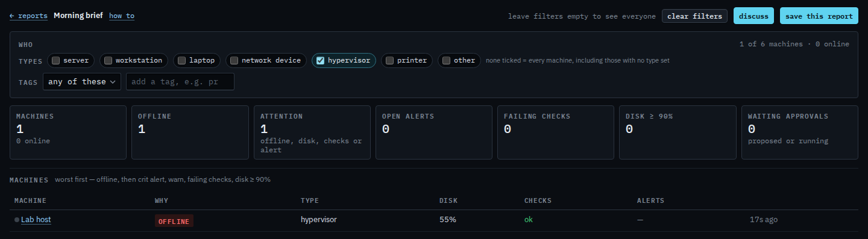Screen dimensions: 868x239
Task: Click the green ok checks value
Action: (x=529, y=220)
